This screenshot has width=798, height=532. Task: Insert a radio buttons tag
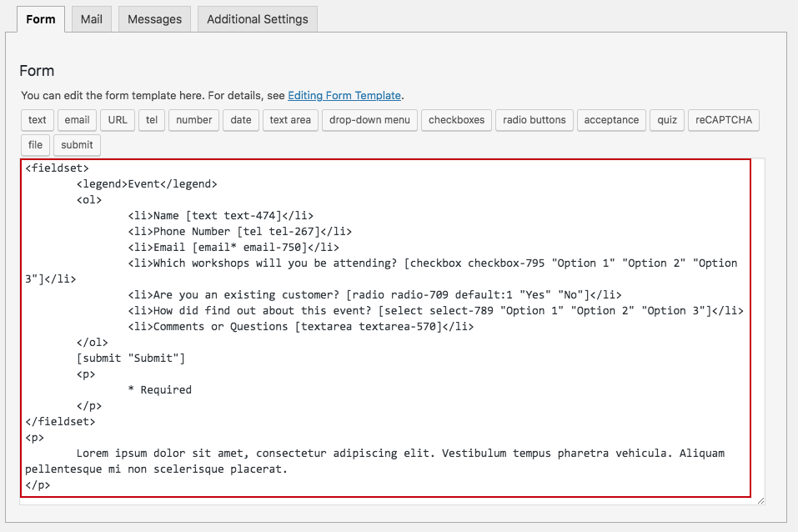(535, 120)
